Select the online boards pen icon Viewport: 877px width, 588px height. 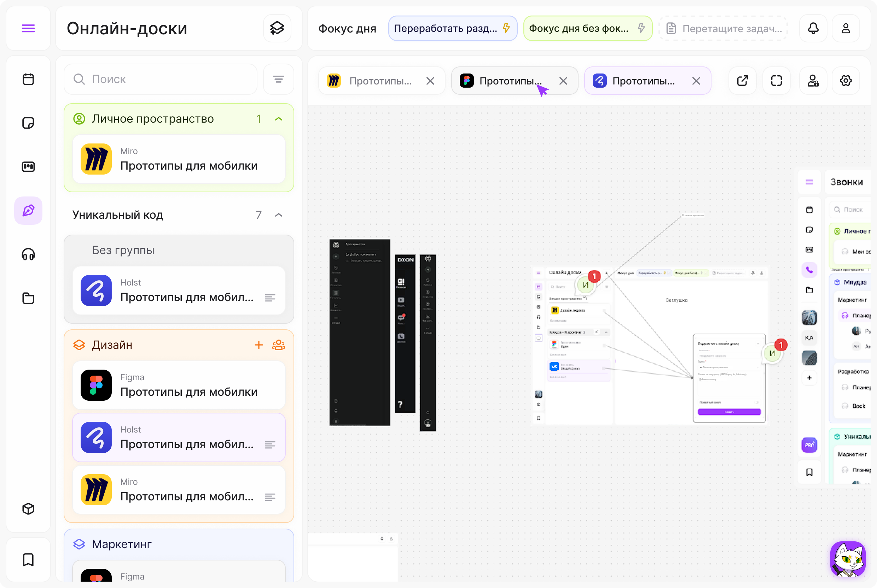(28, 210)
